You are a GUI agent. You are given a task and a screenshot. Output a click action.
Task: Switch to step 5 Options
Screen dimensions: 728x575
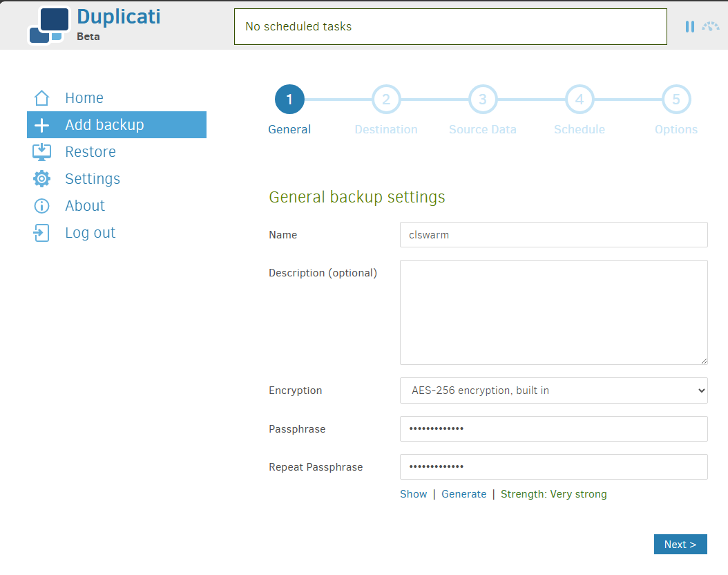click(x=676, y=99)
